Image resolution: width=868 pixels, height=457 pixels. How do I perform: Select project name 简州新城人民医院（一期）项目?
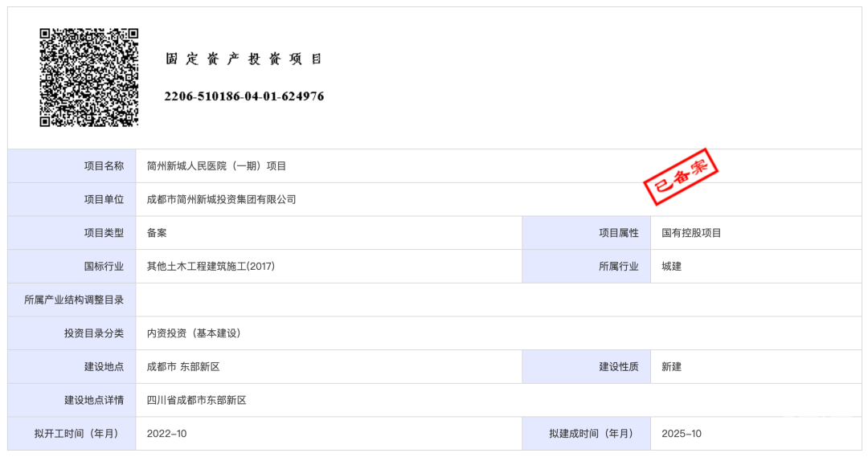pyautogui.click(x=216, y=166)
